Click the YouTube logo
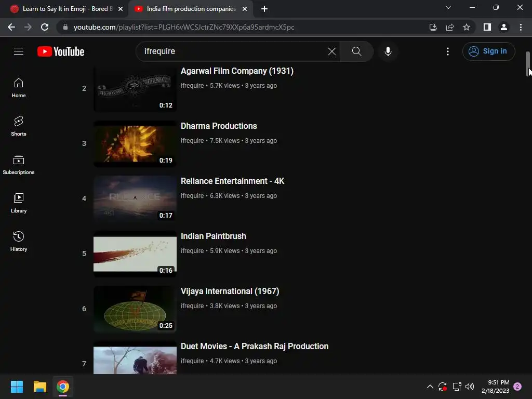Image resolution: width=532 pixels, height=399 pixels. point(61,51)
